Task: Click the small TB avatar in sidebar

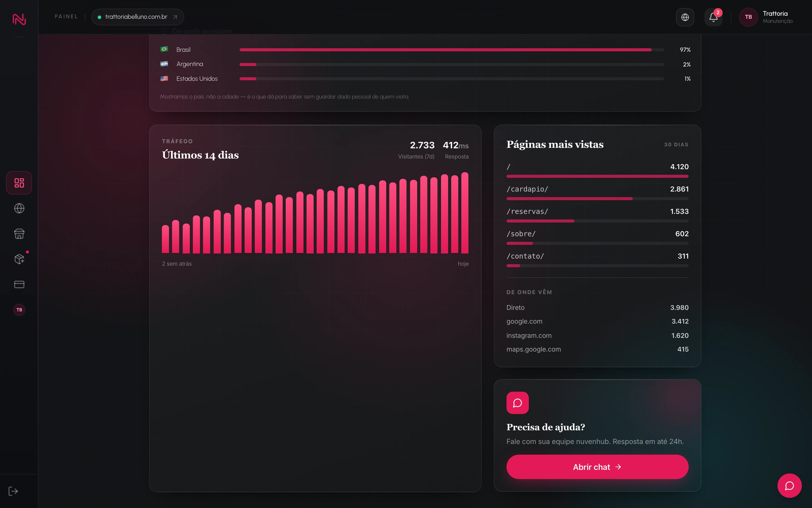Action: [19, 310]
